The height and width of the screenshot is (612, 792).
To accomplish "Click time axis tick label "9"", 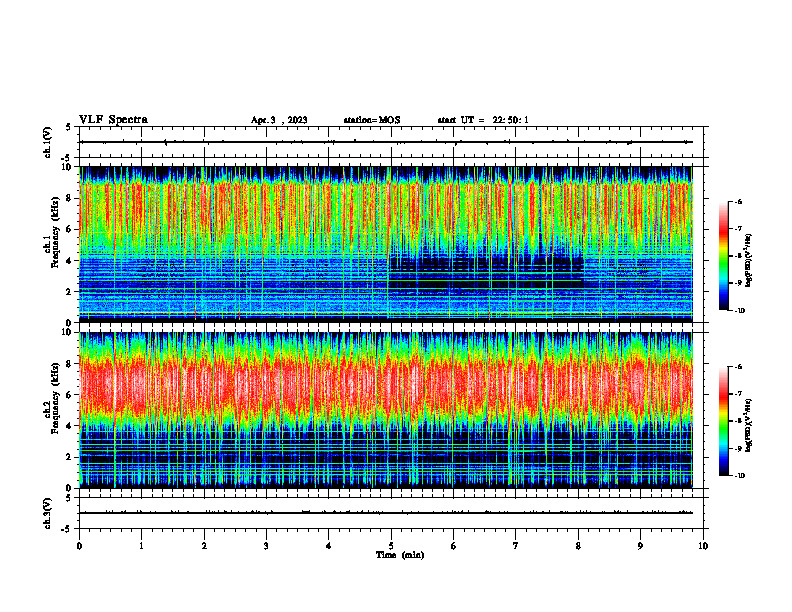I will coord(640,546).
